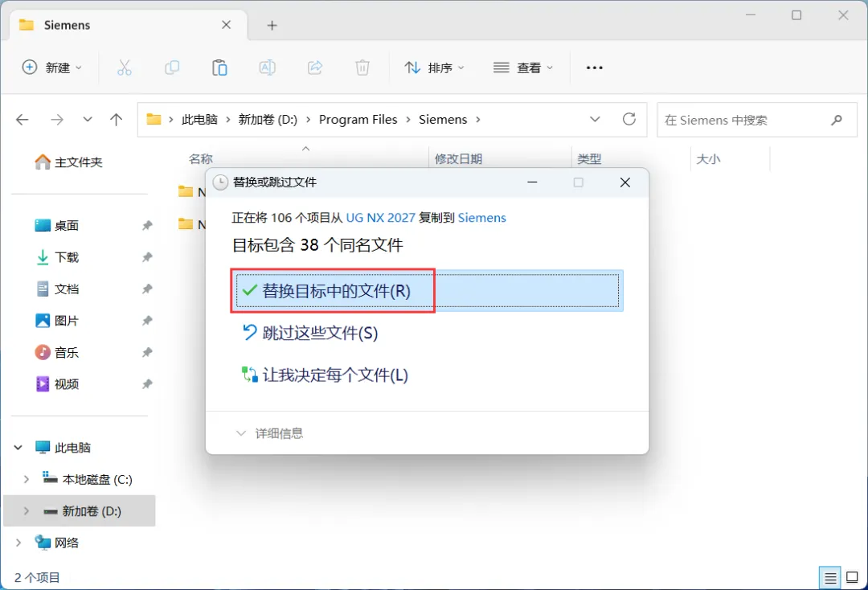This screenshot has width=868, height=590.
Task: Open recent locations chevron
Action: 88,120
